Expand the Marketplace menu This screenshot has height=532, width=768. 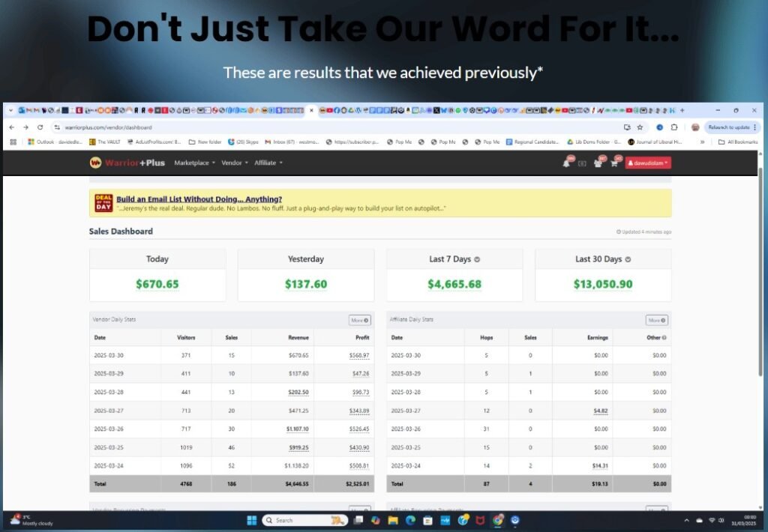pyautogui.click(x=194, y=163)
